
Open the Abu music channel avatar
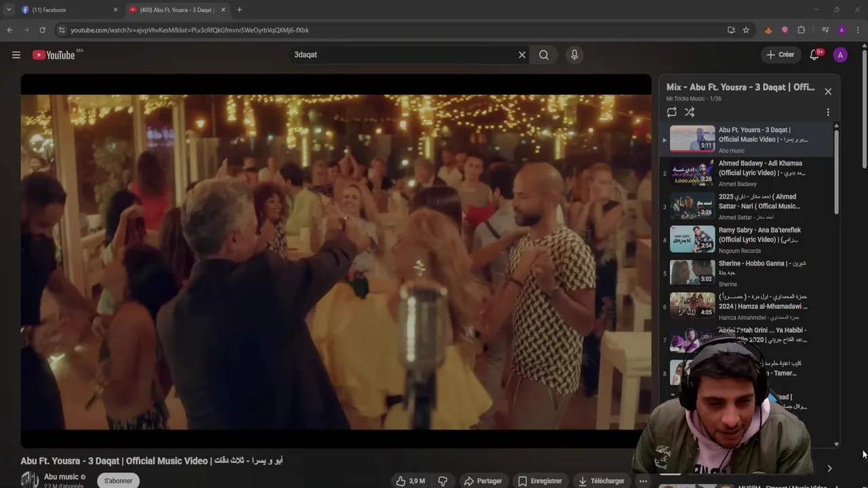(29, 480)
